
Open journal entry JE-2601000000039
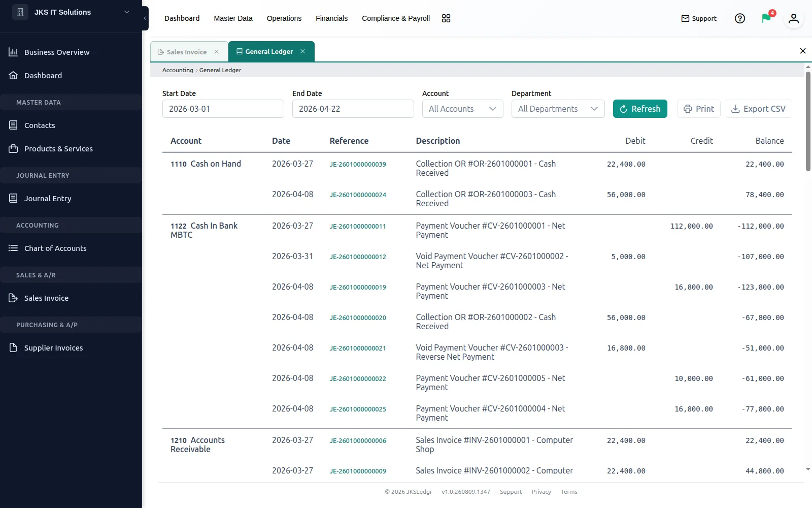[x=358, y=165]
